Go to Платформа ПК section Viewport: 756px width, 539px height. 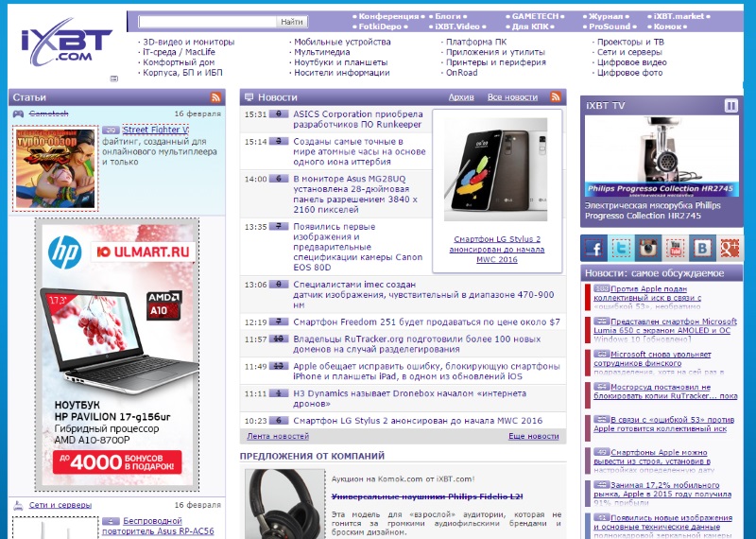[x=476, y=42]
